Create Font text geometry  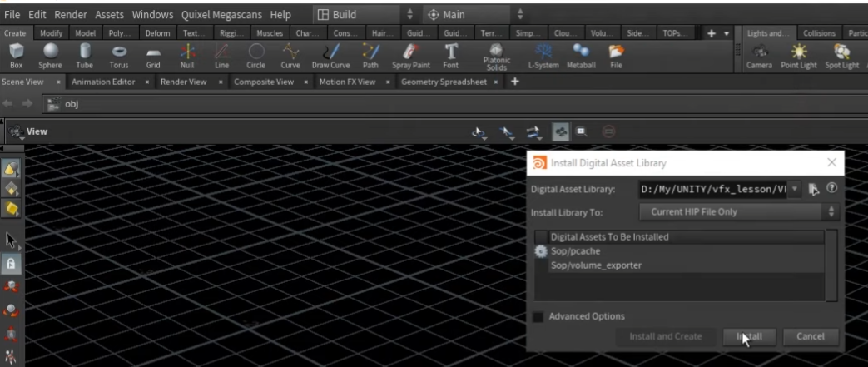[450, 56]
